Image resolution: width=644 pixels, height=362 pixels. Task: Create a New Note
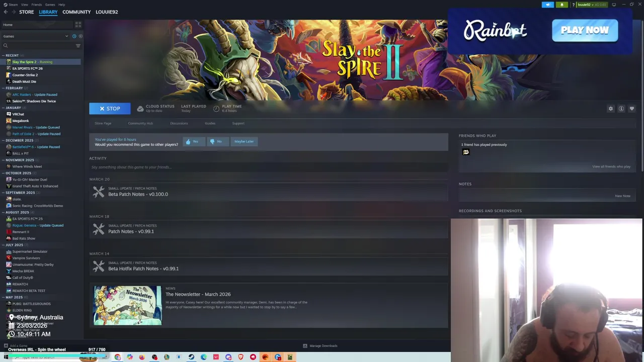tap(622, 196)
